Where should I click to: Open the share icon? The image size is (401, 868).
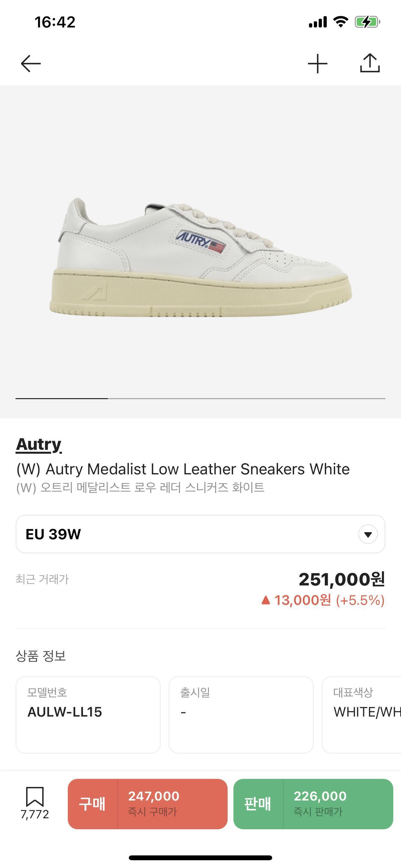pos(370,63)
